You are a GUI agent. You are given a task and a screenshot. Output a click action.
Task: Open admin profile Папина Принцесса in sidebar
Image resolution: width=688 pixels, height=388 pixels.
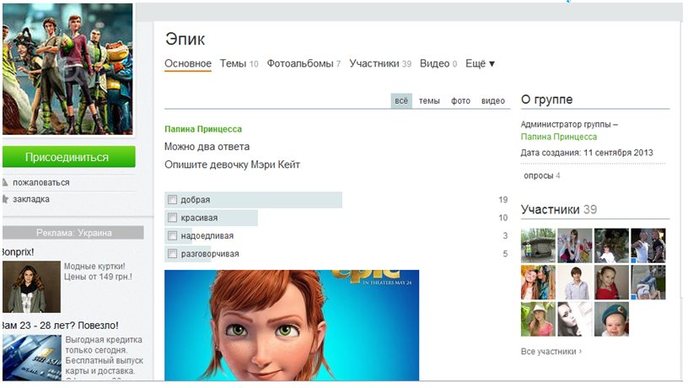point(559,137)
